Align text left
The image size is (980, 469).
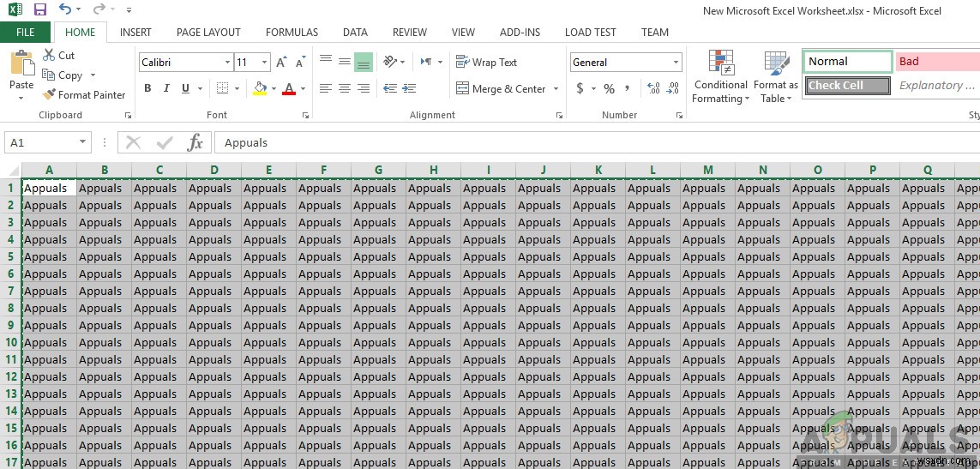click(326, 89)
